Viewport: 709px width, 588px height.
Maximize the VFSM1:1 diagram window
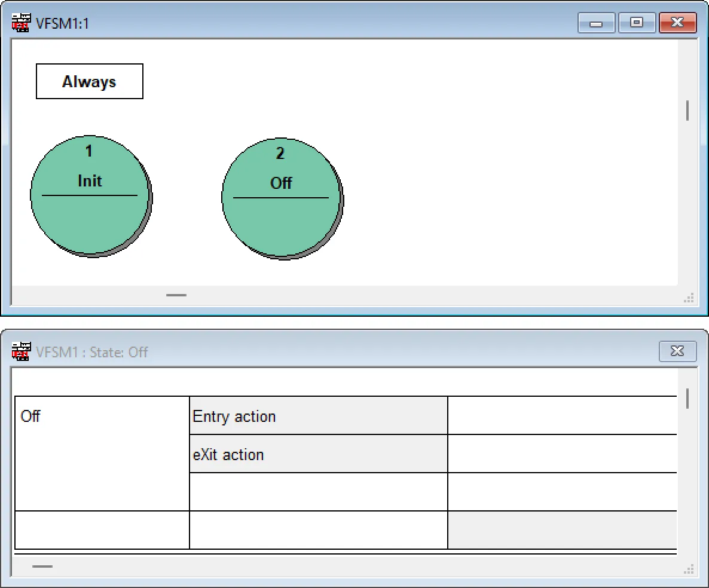tap(637, 23)
